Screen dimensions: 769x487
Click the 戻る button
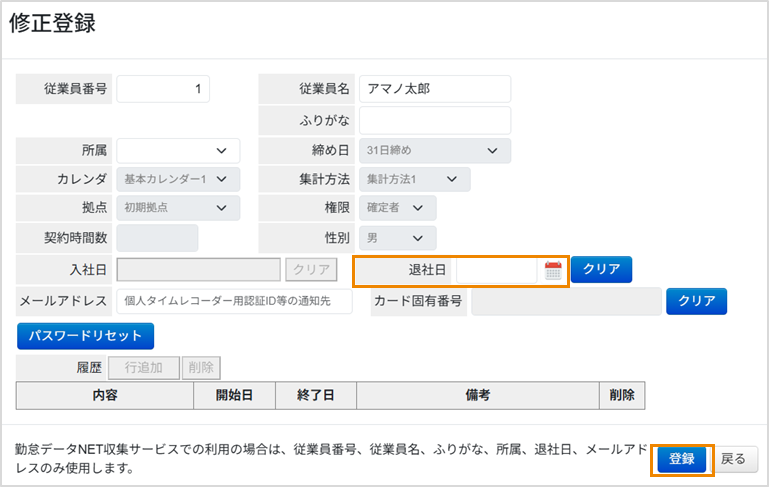(733, 459)
